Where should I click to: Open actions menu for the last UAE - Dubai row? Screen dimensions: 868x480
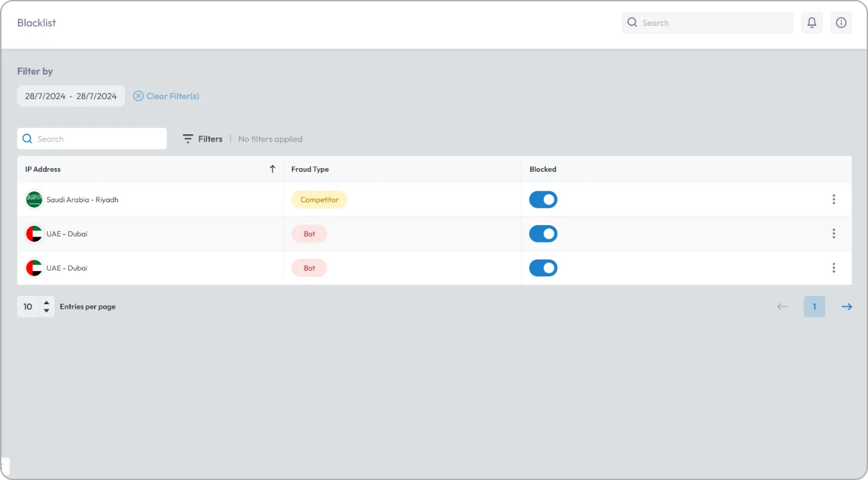pyautogui.click(x=834, y=267)
